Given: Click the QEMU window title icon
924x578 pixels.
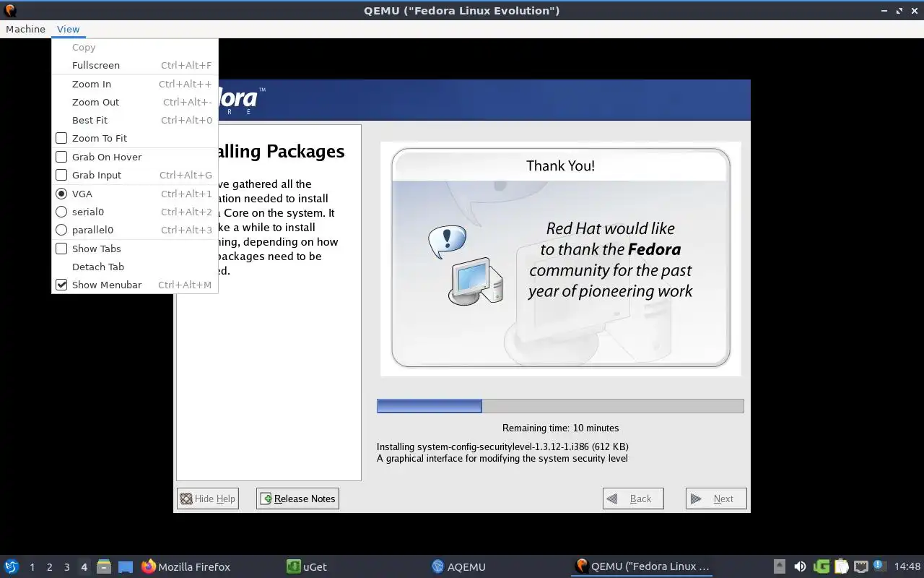Looking at the screenshot, I should click(10, 10).
